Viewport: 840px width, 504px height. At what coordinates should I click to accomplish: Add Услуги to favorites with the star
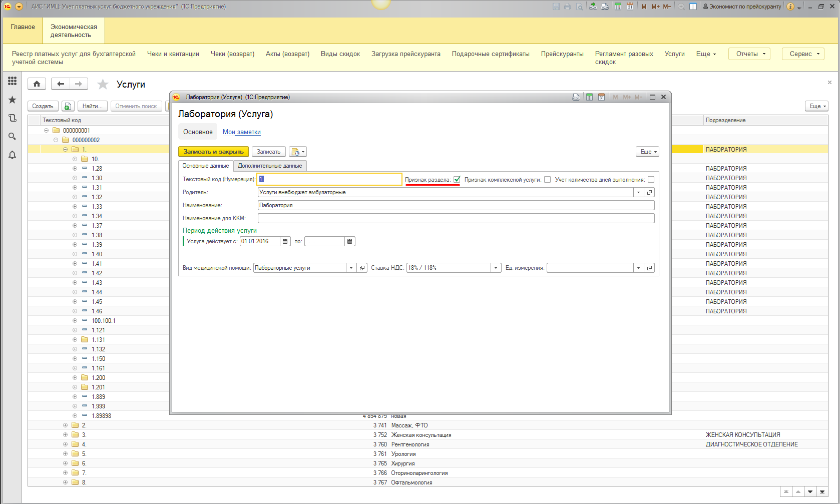tap(103, 84)
